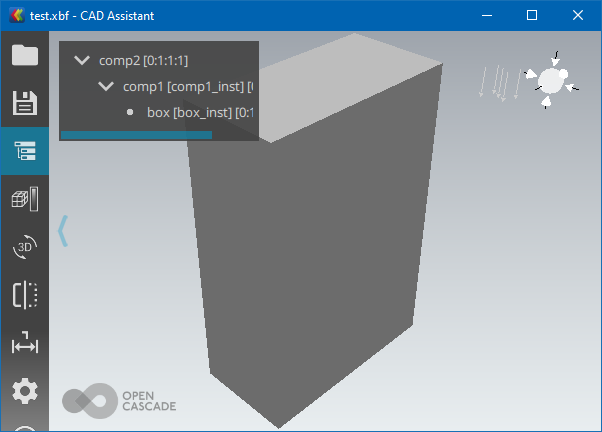The height and width of the screenshot is (432, 602).
Task: Collapse the comp2 tree node chevron
Action: click(82, 61)
